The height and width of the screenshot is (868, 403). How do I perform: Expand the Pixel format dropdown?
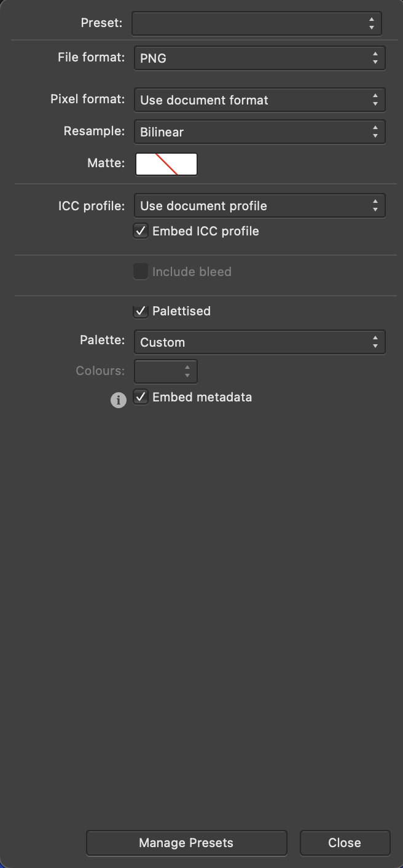point(260,100)
